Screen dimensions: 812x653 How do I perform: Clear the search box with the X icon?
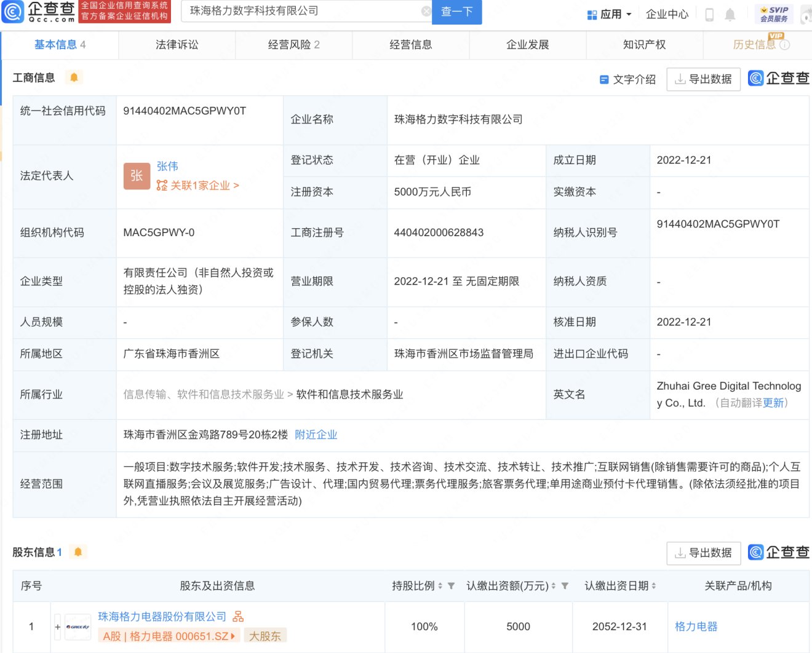(x=426, y=11)
